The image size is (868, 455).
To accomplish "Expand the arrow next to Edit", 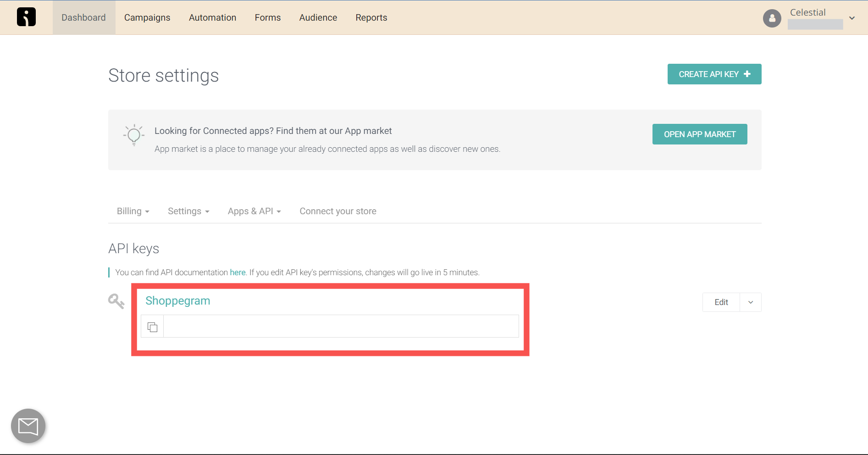I will pyautogui.click(x=751, y=302).
